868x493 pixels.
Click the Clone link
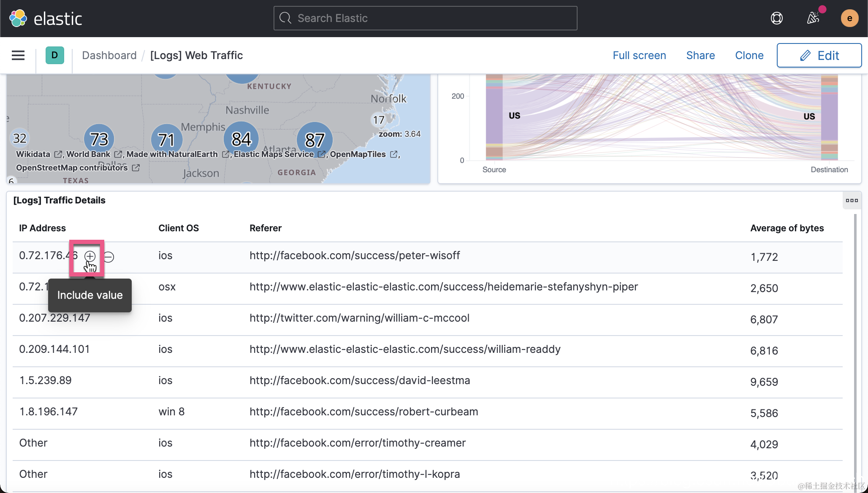tap(749, 55)
